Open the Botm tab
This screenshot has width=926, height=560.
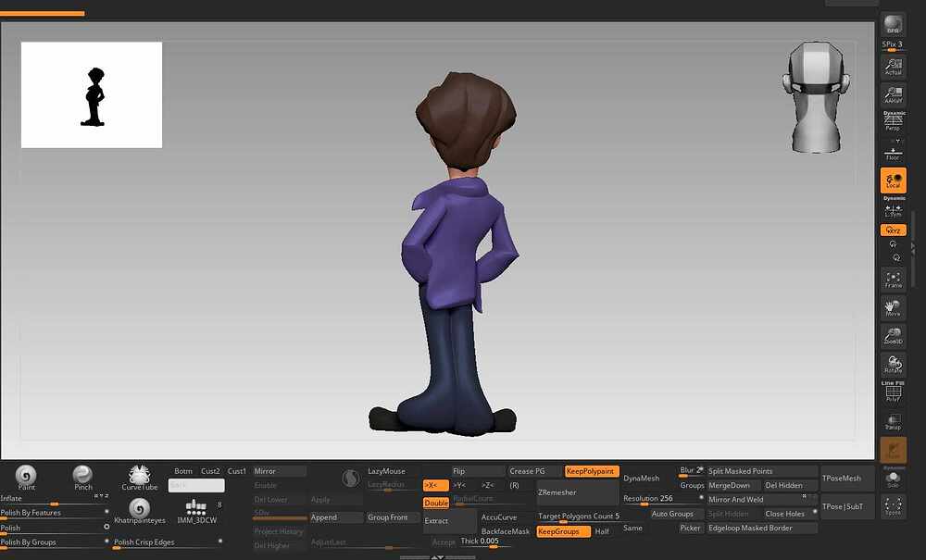point(183,471)
